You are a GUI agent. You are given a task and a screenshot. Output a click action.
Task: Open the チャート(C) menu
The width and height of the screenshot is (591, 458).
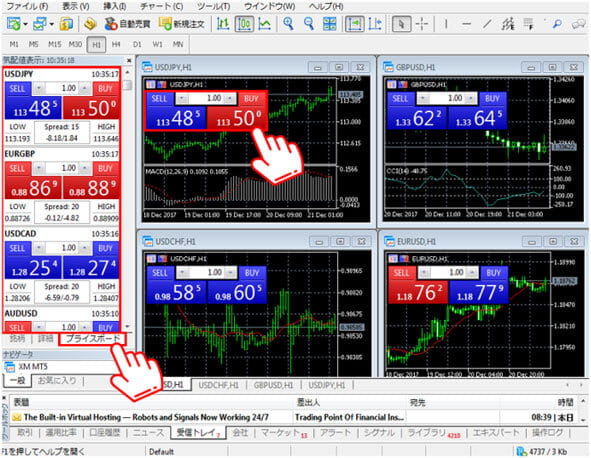(162, 6)
